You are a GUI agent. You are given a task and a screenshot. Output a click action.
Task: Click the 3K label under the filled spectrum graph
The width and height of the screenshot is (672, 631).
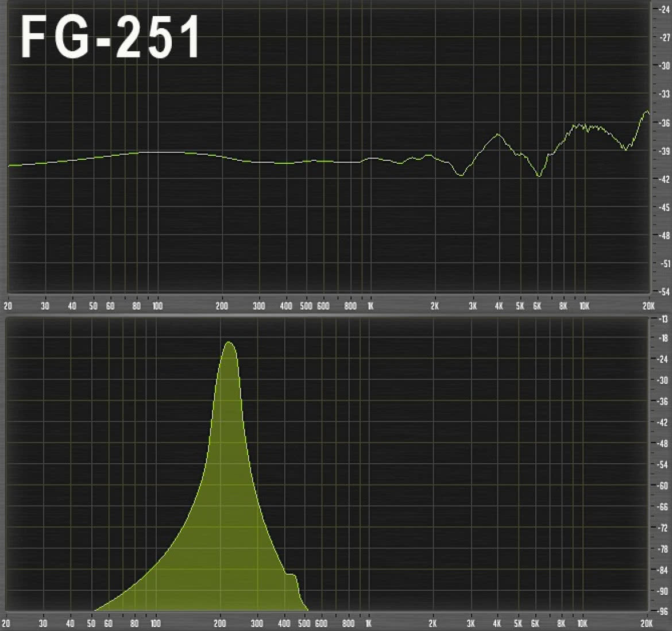pyautogui.click(x=471, y=624)
